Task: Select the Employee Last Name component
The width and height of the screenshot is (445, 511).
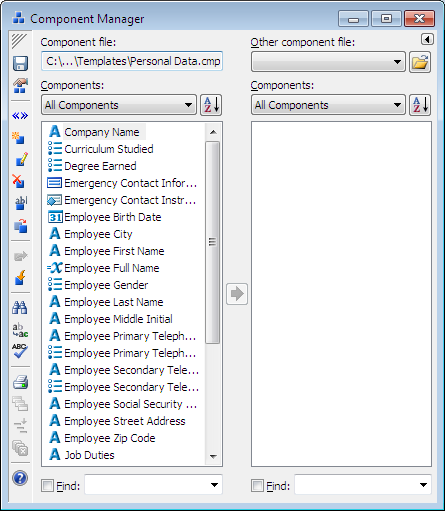Action: click(x=106, y=302)
